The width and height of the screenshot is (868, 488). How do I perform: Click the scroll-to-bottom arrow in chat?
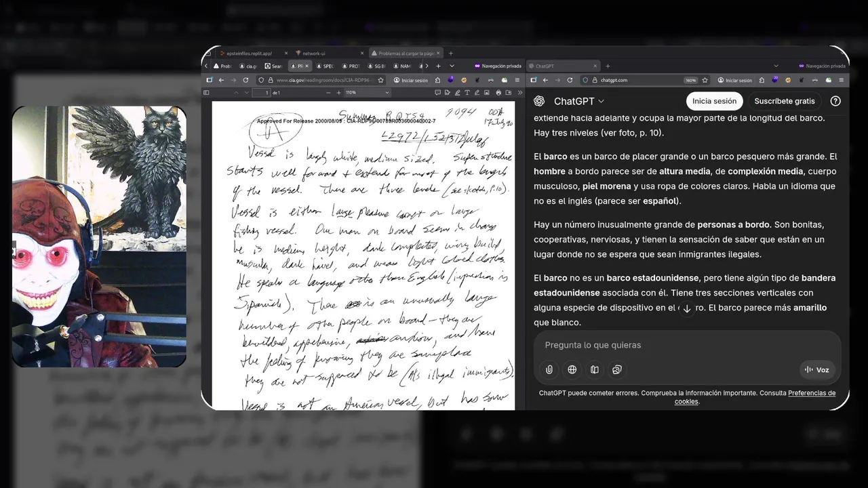(686, 308)
